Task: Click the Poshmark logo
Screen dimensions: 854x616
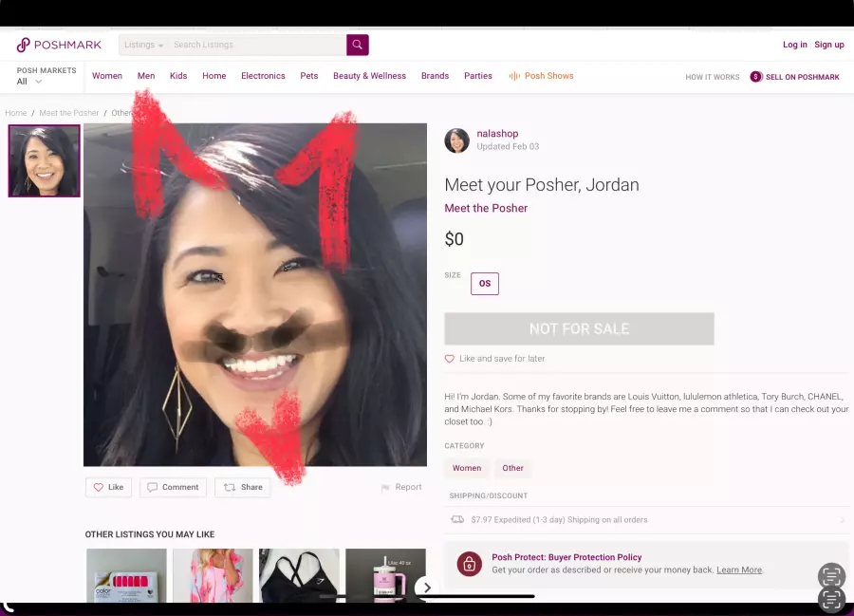Action: [60, 45]
